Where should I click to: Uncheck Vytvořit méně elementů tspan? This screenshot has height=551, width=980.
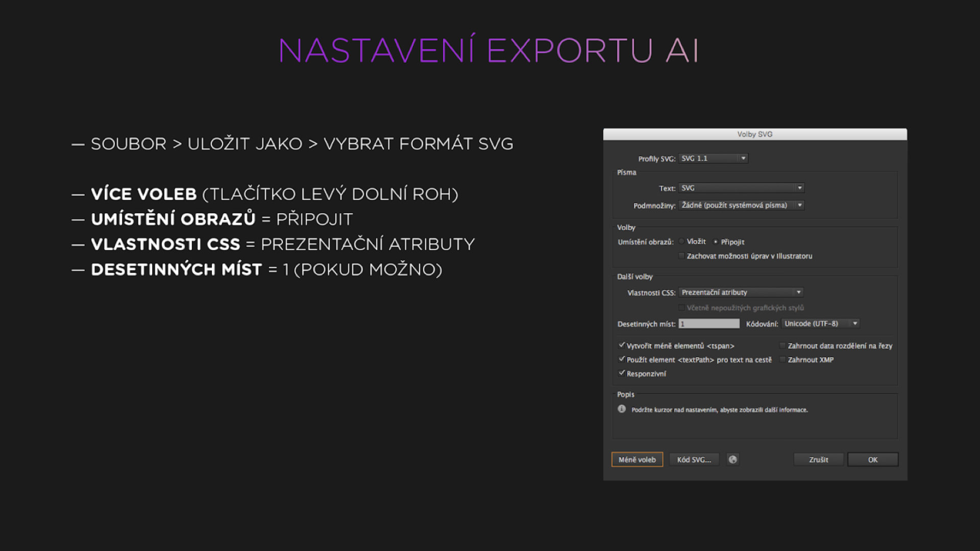coord(622,345)
